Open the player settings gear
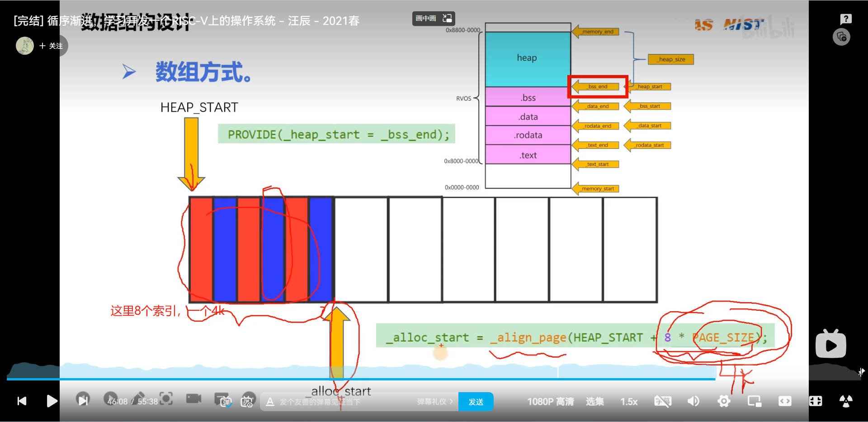The height and width of the screenshot is (422, 868). tap(724, 401)
